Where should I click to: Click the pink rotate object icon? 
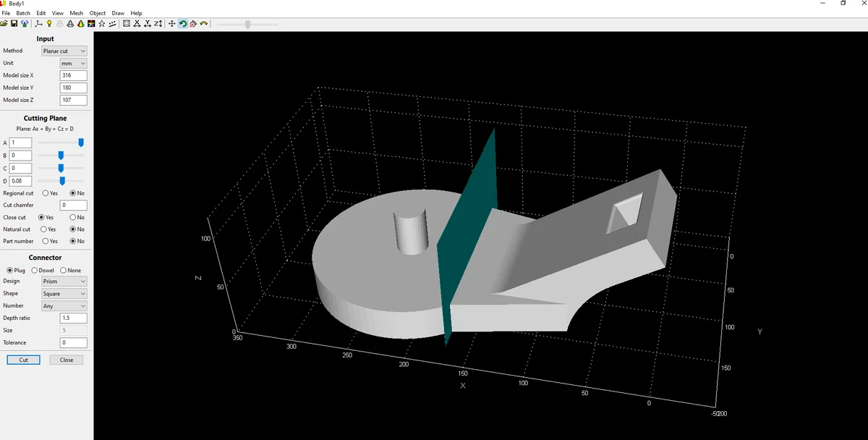[x=193, y=24]
